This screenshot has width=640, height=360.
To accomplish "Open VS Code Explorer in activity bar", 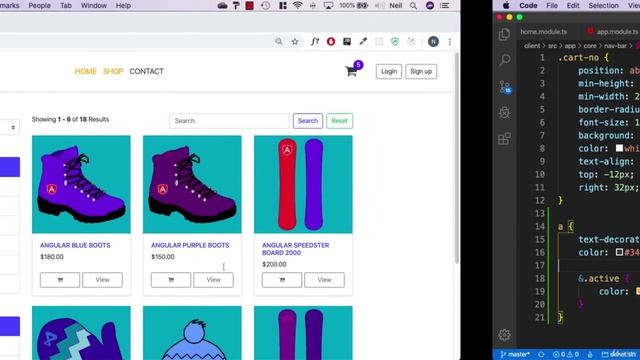I will (504, 34).
